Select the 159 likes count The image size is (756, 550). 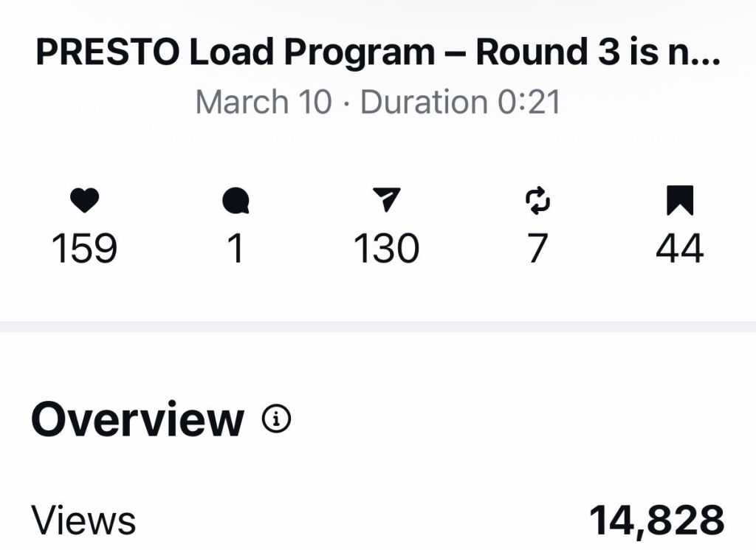coord(84,249)
